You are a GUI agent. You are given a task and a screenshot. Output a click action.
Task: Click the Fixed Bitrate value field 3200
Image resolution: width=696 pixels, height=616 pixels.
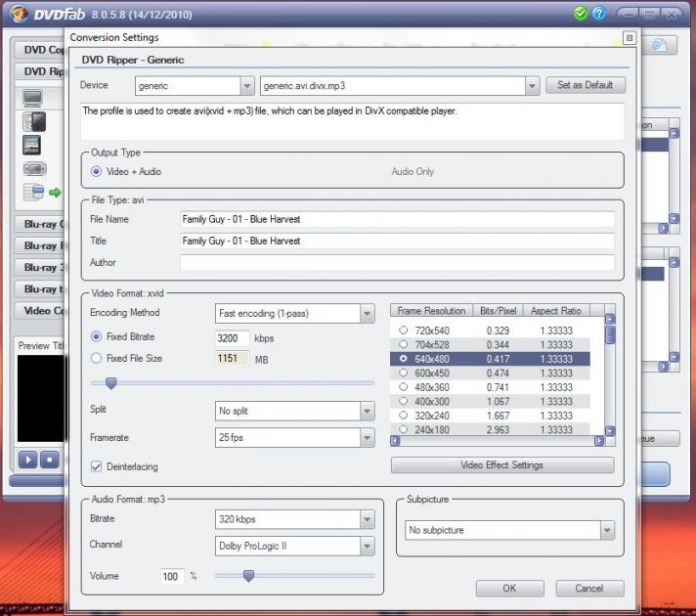point(232,338)
